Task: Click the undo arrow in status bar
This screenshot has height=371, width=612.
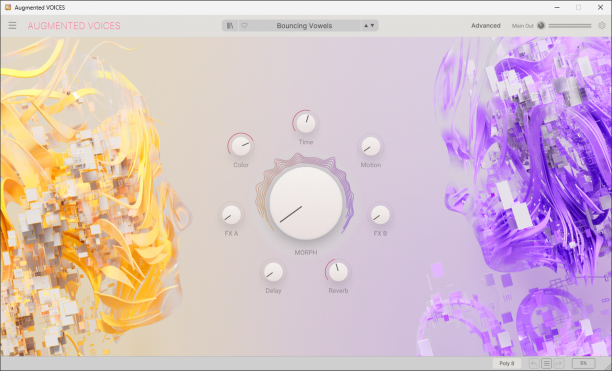Action: 534,364
